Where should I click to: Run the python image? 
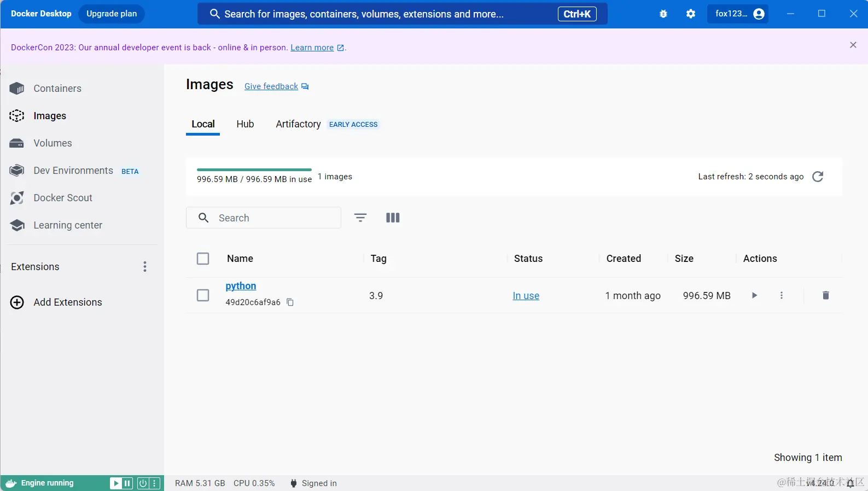coord(754,295)
